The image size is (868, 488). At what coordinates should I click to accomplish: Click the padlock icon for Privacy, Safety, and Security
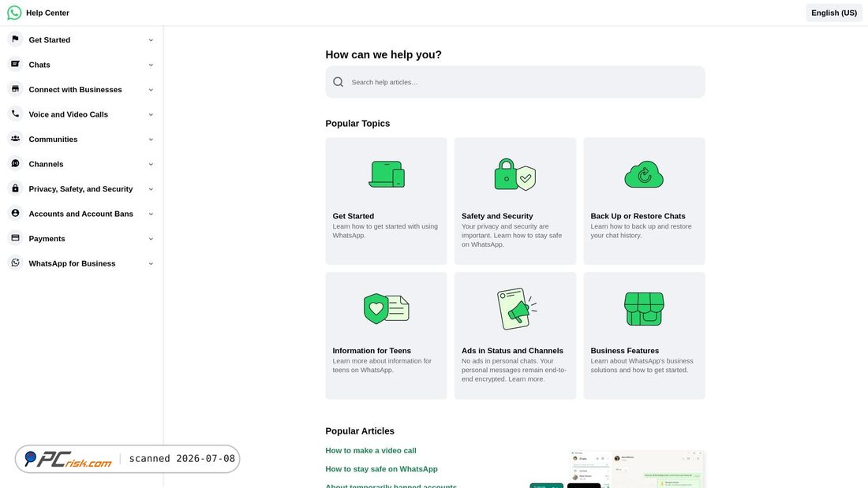click(16, 188)
